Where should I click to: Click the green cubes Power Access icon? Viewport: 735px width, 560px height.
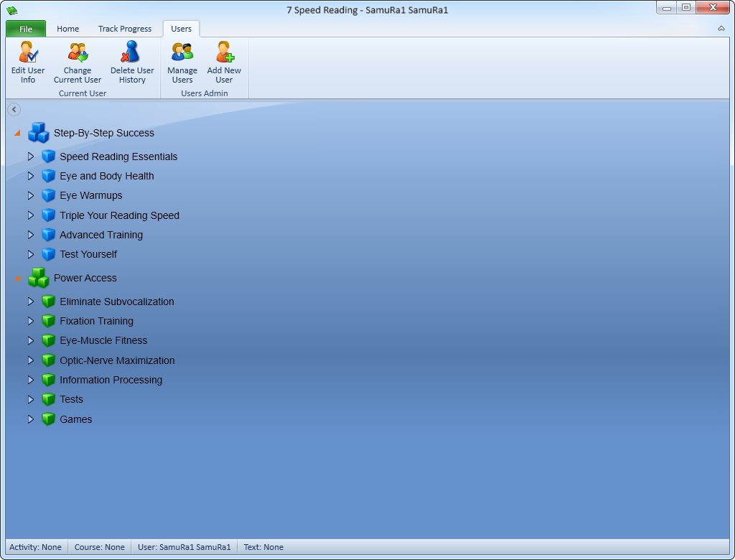click(39, 278)
